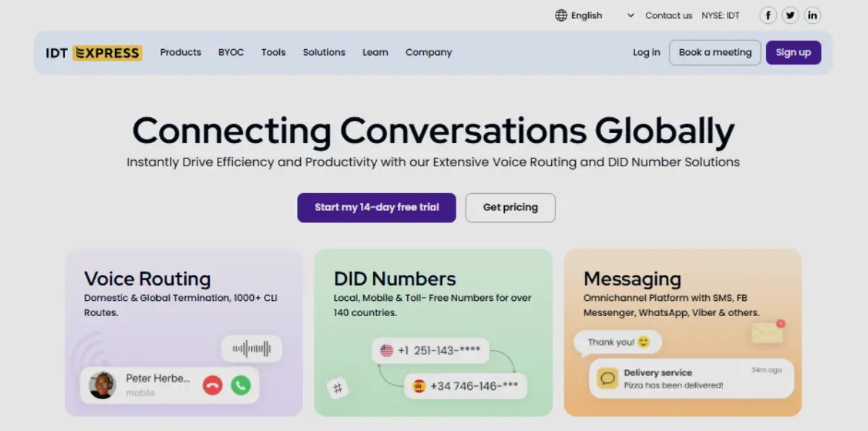Click the Thank you! message bubble

(618, 342)
